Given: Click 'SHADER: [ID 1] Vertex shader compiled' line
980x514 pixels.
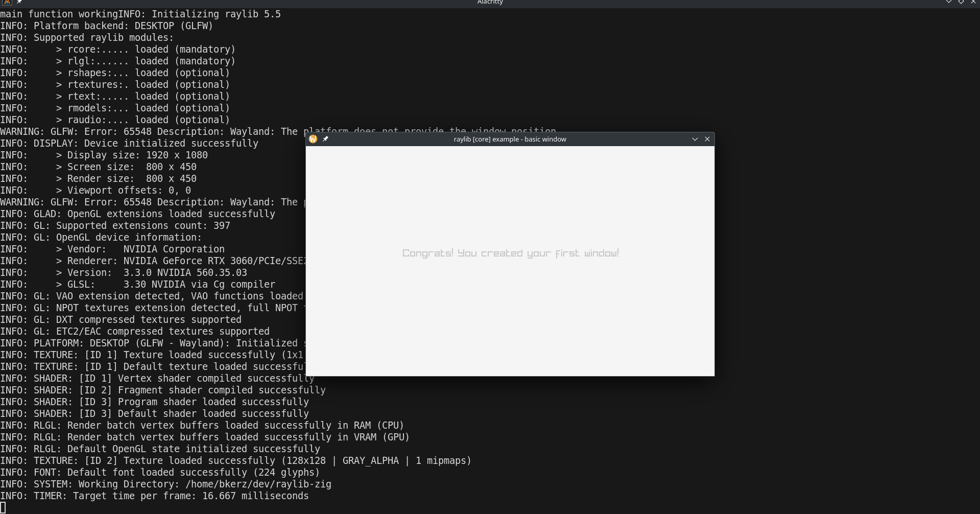Looking at the screenshot, I should (x=157, y=379).
